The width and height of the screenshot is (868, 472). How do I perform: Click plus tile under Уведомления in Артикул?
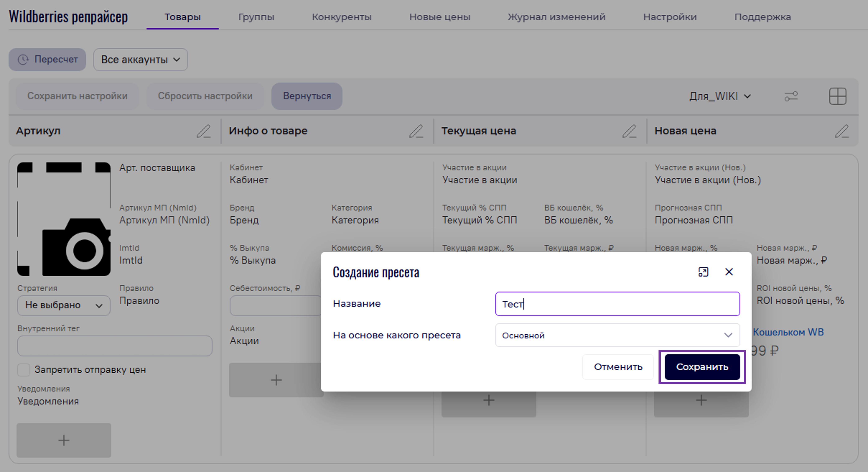coord(64,440)
